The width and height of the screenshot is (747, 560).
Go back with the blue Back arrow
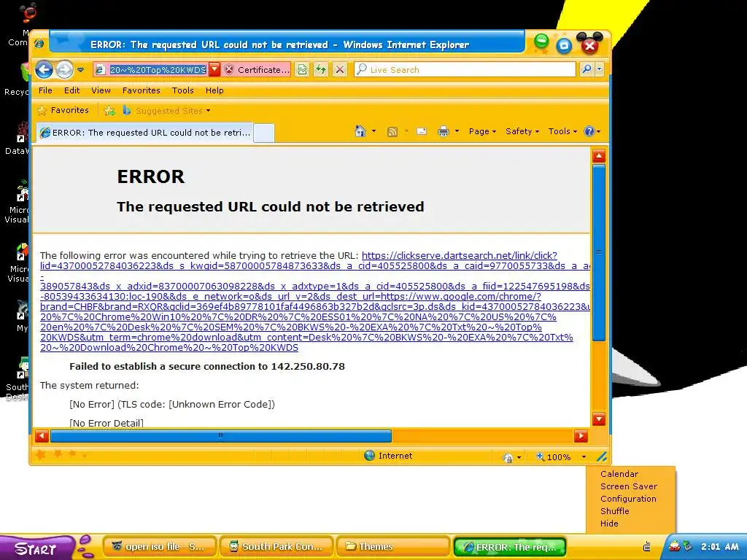coord(44,70)
